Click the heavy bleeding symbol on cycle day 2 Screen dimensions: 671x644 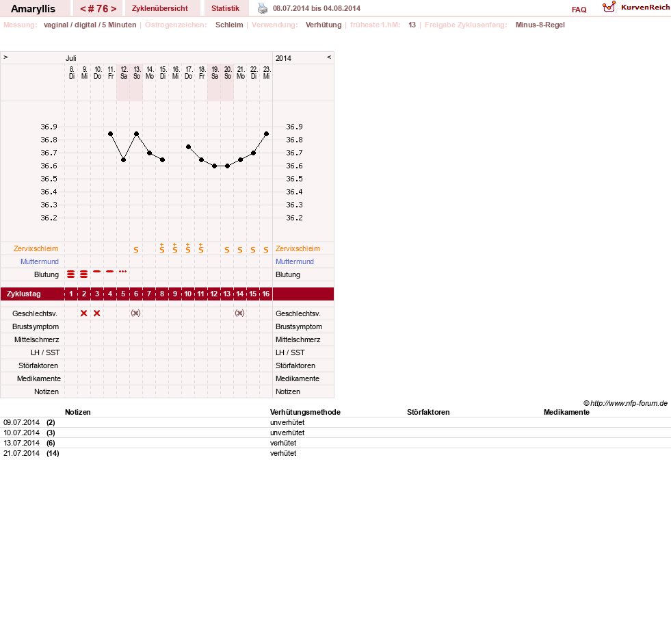(84, 274)
